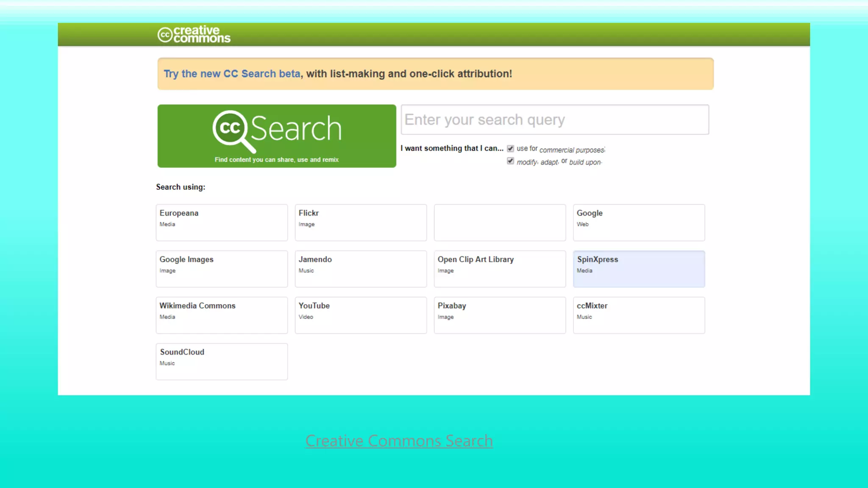Select Google Images source
The width and height of the screenshot is (868, 488).
pos(222,269)
